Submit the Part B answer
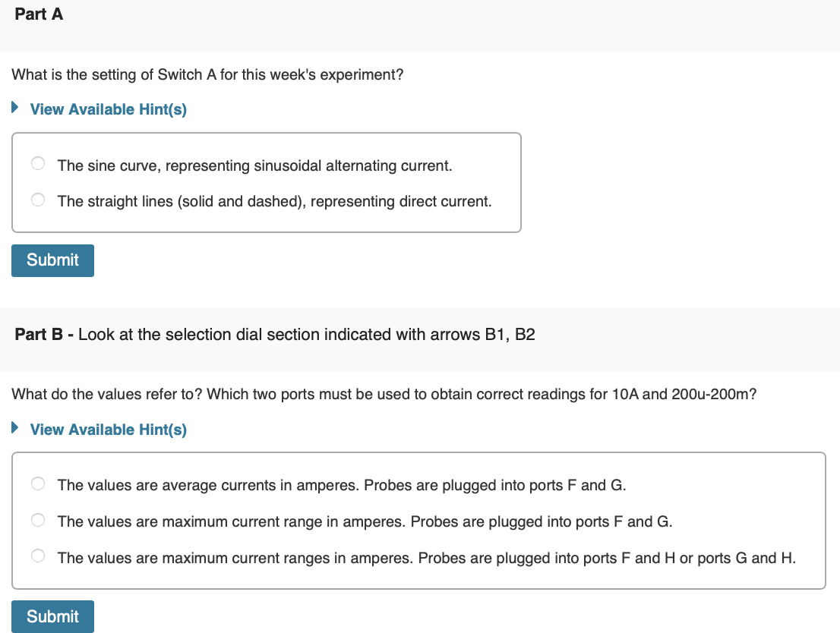 tap(52, 616)
